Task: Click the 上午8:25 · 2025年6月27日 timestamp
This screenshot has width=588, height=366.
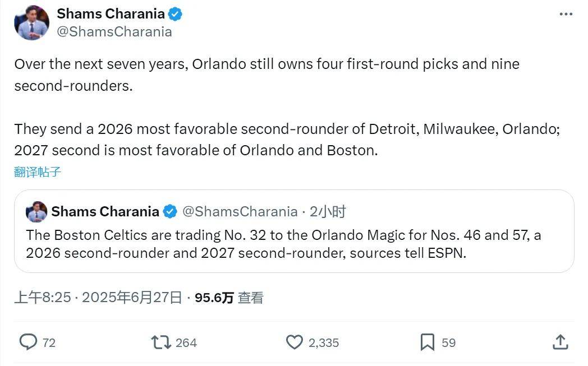Action: [x=98, y=298]
